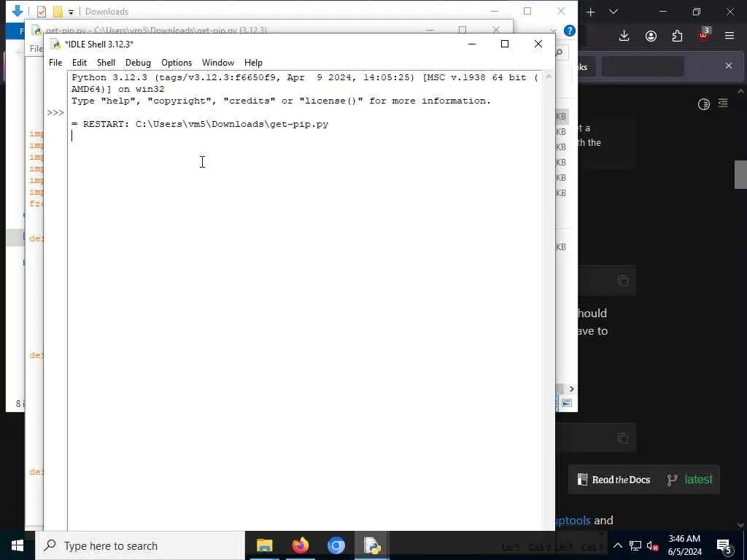The width and height of the screenshot is (747, 560).
Task: Click the shell scrollbar up arrow
Action: click(549, 77)
